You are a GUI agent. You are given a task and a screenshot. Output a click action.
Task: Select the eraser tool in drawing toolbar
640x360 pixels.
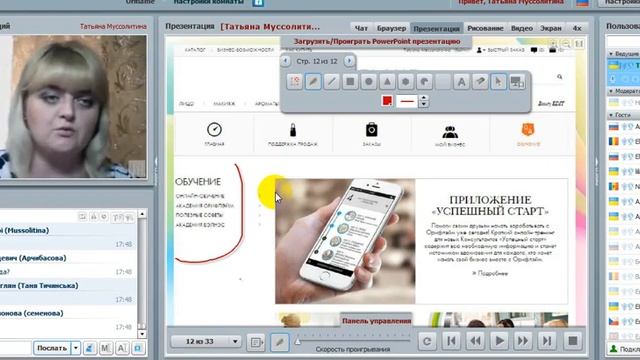click(x=480, y=82)
